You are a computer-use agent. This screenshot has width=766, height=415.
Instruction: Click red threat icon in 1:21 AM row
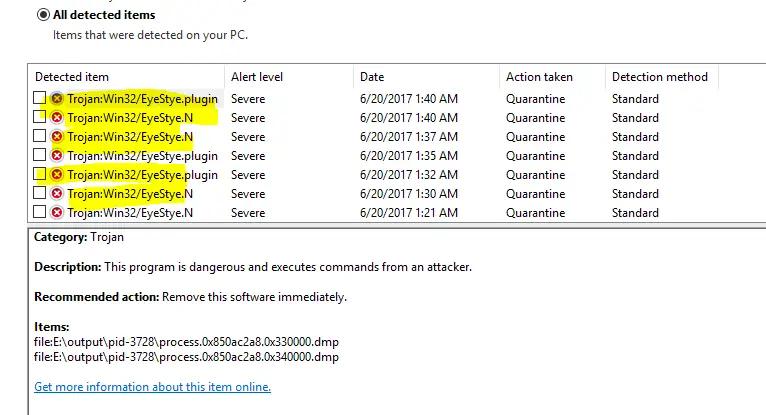[x=57, y=213]
